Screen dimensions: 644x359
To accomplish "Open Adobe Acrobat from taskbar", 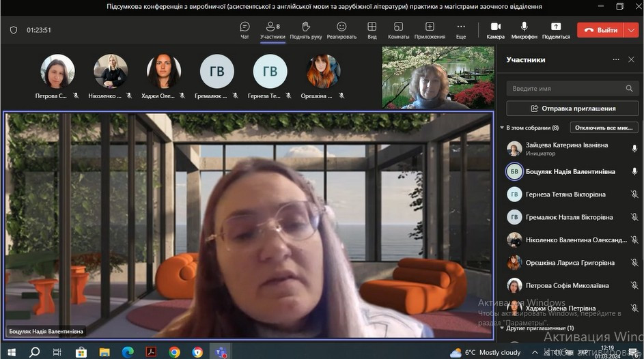I will pos(151,352).
